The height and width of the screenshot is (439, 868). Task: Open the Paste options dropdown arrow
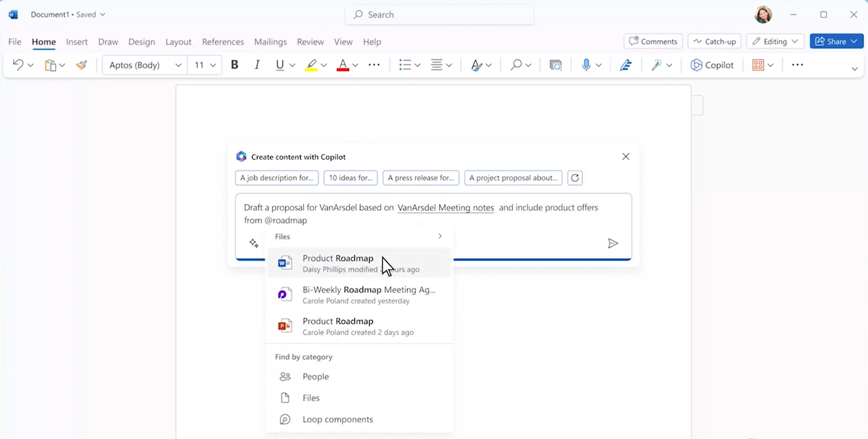[62, 65]
